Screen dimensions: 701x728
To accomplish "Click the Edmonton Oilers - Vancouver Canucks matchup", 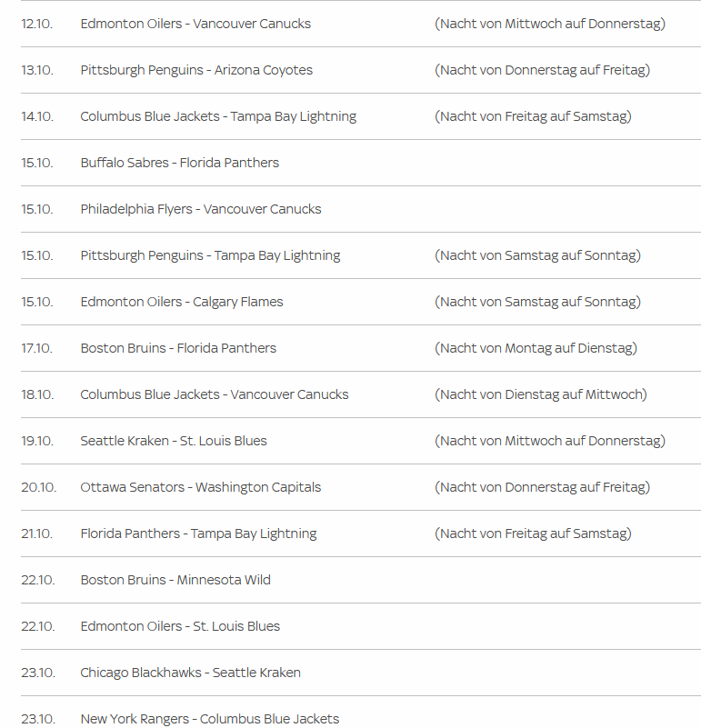I will 195,24.
